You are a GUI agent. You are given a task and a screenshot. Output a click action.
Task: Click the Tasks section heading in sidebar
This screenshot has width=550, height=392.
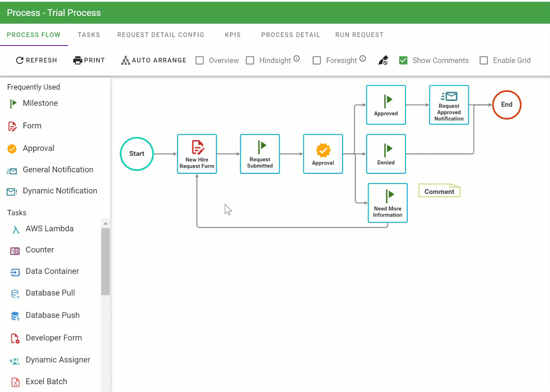[17, 213]
